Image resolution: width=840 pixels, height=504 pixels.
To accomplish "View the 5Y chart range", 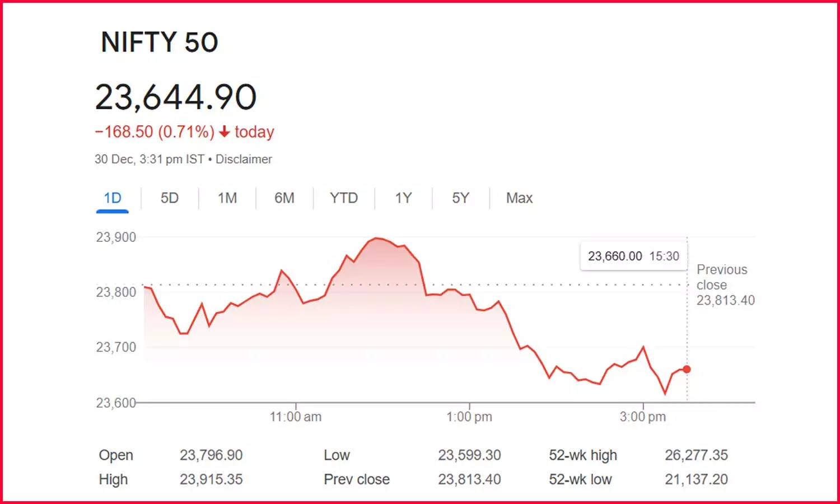I will click(x=460, y=198).
